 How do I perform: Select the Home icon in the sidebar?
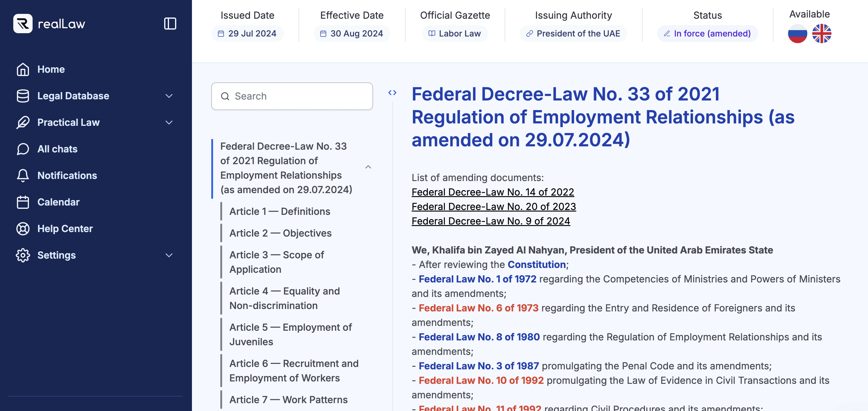pos(23,69)
